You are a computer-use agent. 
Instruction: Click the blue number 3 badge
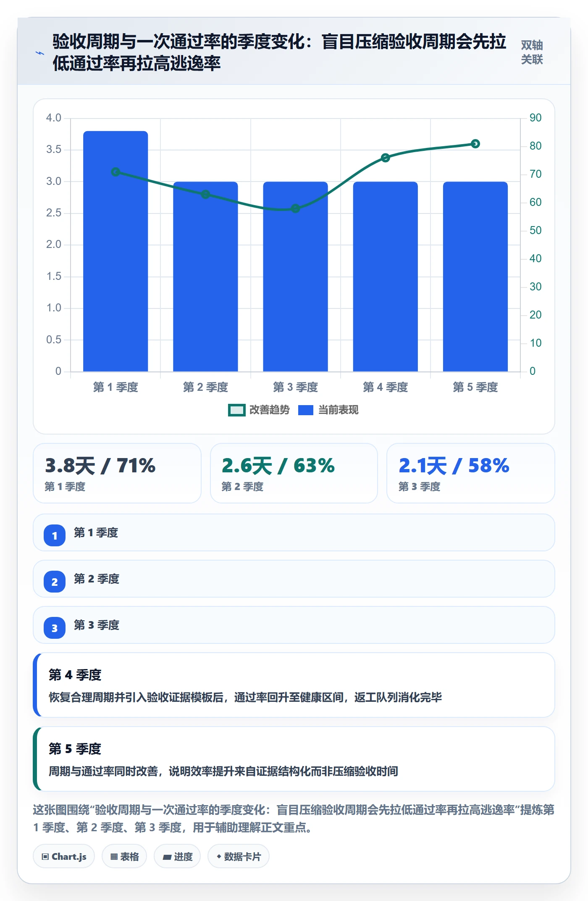[x=55, y=628]
